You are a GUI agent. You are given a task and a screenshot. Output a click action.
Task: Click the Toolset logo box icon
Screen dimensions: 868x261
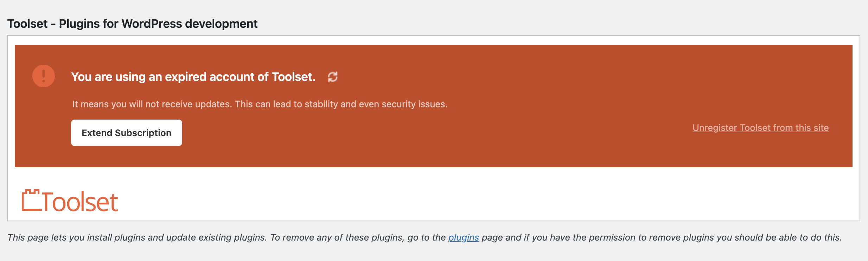click(x=31, y=200)
